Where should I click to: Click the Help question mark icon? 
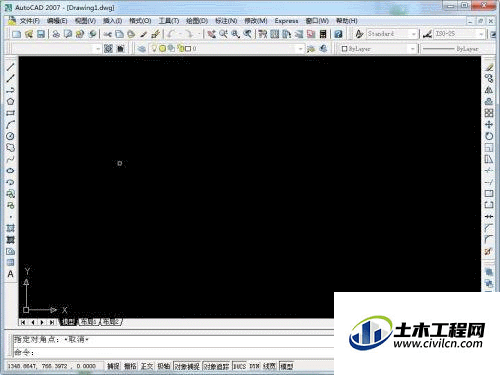click(x=338, y=34)
